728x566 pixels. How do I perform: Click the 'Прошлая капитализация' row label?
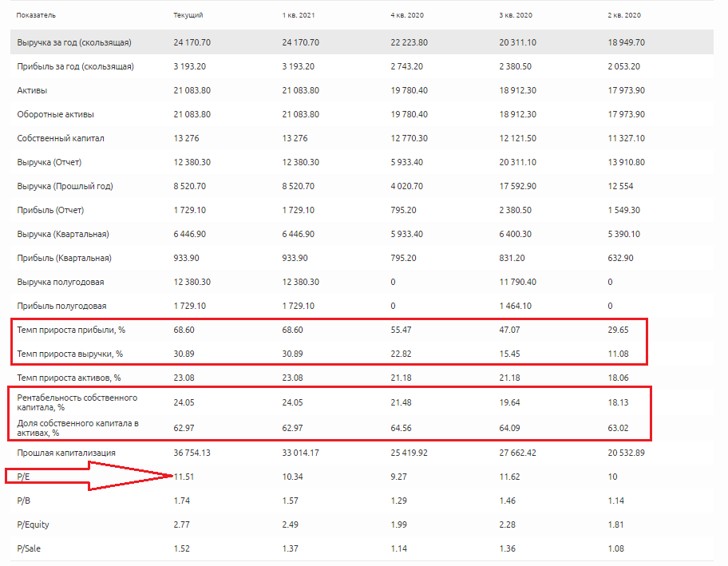click(x=66, y=453)
